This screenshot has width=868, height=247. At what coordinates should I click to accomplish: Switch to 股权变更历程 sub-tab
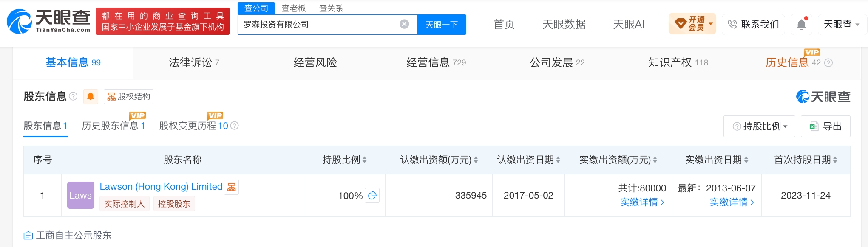[x=194, y=126]
